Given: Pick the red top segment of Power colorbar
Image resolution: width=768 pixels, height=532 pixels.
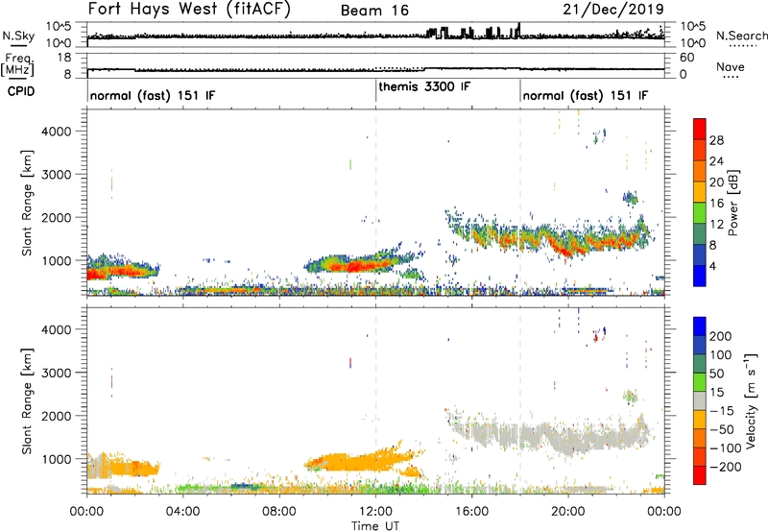Looking at the screenshot, I should pyautogui.click(x=700, y=129).
